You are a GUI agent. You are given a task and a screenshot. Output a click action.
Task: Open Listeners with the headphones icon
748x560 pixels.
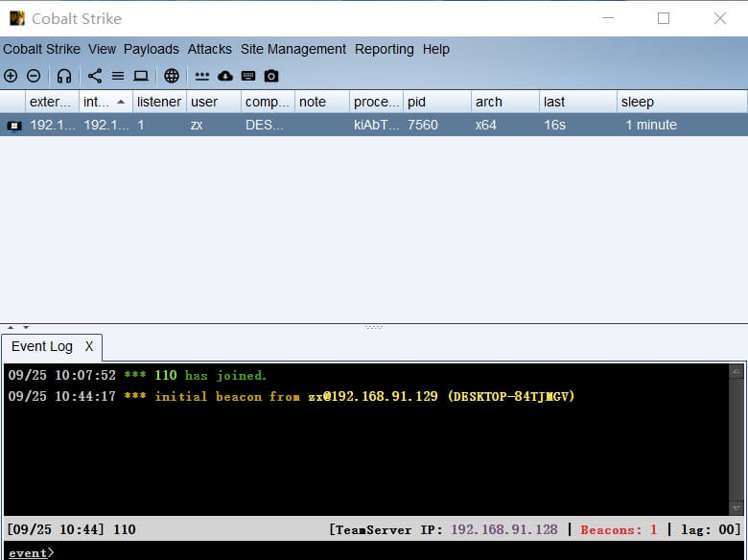click(64, 76)
